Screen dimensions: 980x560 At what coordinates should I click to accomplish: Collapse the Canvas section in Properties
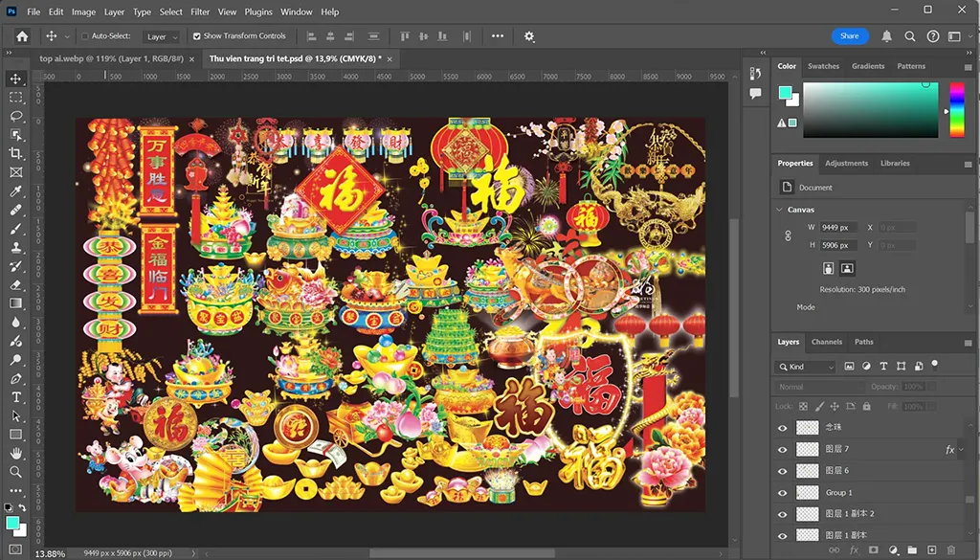[778, 210]
